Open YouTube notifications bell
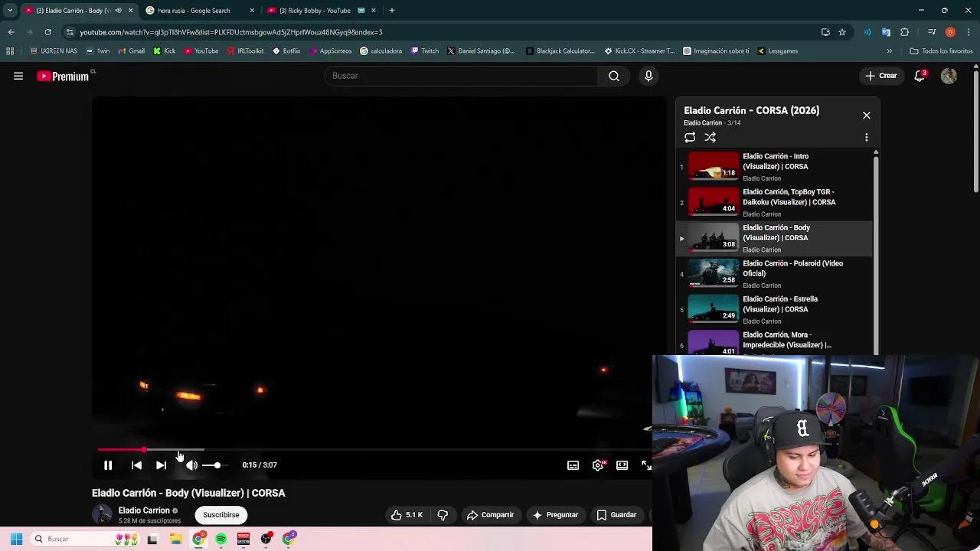Screen dimensions: 980x551 coord(920,76)
